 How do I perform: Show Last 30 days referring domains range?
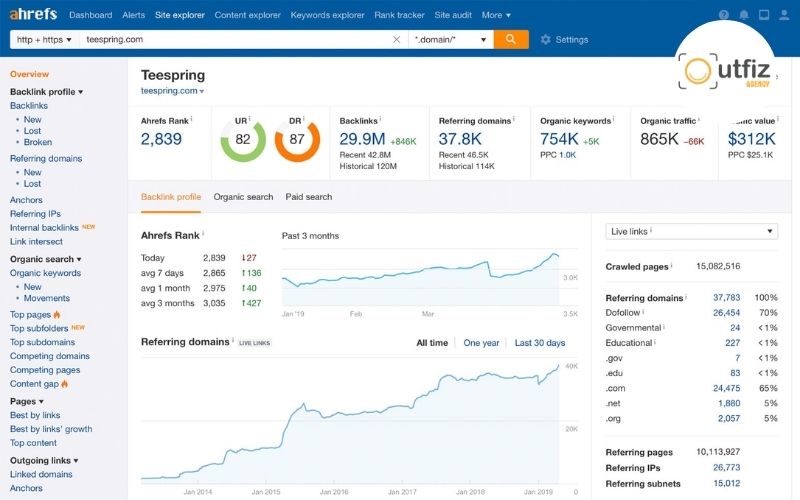point(540,343)
